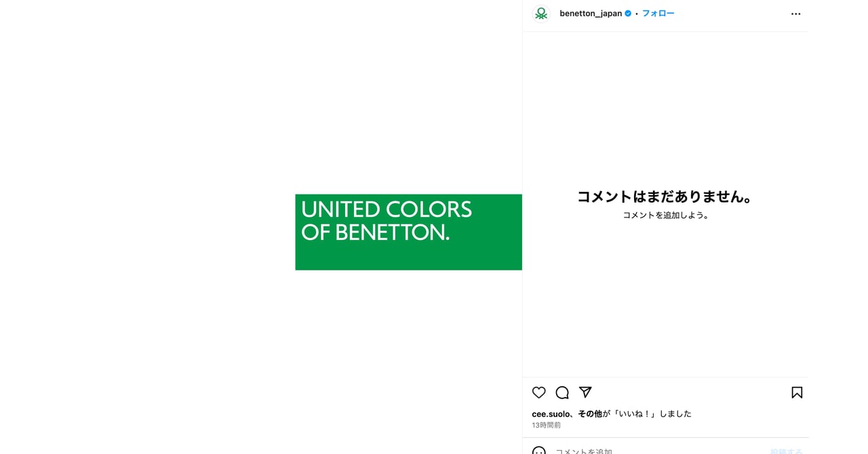868x454 pixels.
Task: Share the post using the paper plane icon
Action: [x=585, y=392]
